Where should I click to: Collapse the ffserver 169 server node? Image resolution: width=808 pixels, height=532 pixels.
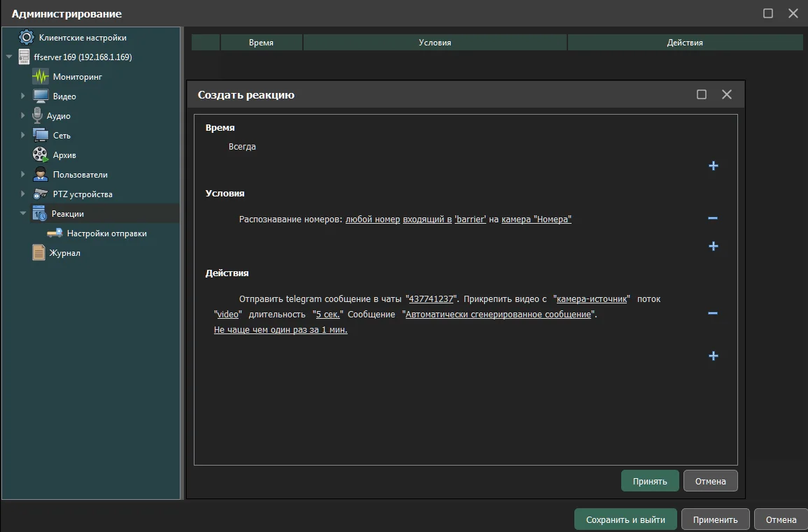coord(9,57)
